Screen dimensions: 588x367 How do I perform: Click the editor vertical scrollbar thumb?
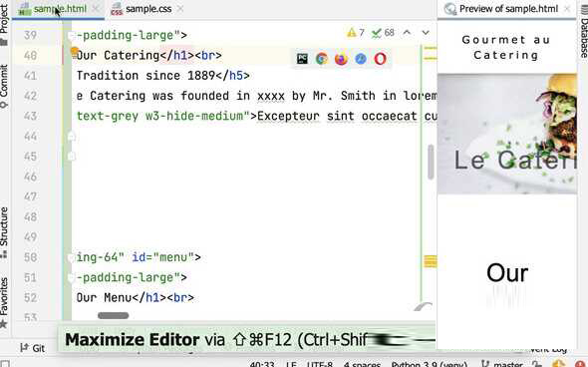click(x=431, y=162)
